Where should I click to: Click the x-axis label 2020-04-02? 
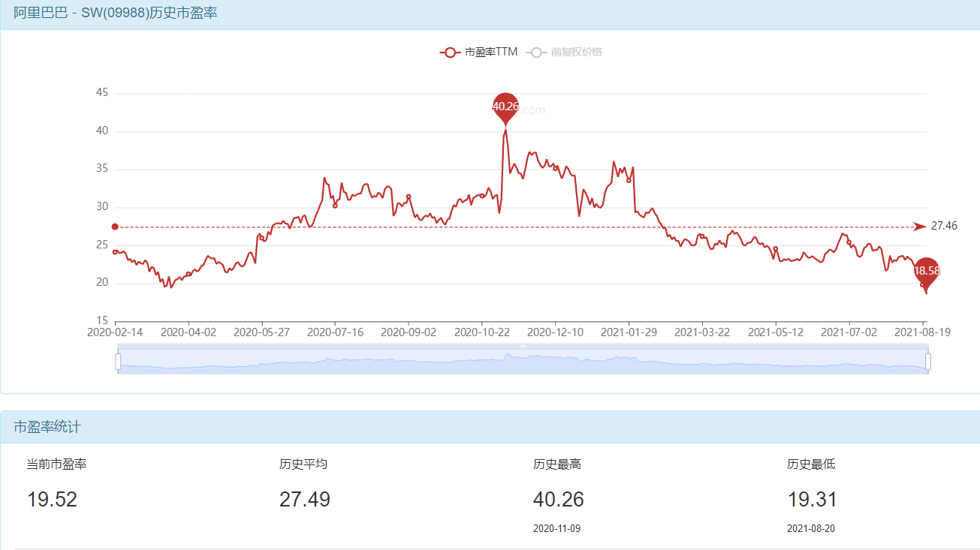(188, 332)
